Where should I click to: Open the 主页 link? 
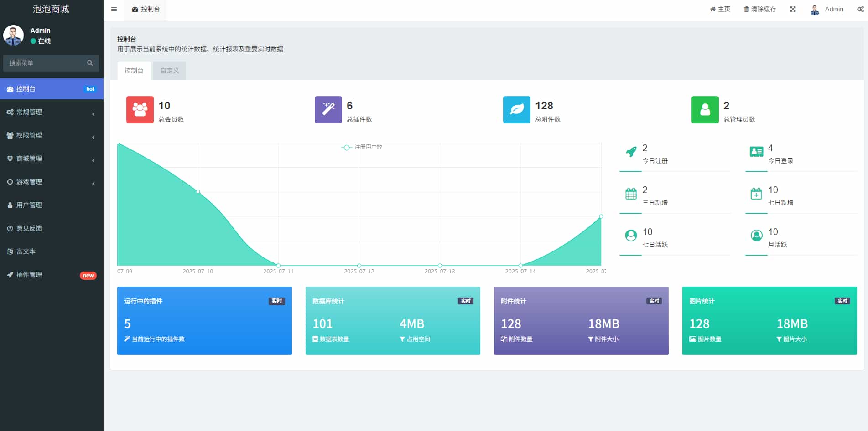pyautogui.click(x=720, y=9)
